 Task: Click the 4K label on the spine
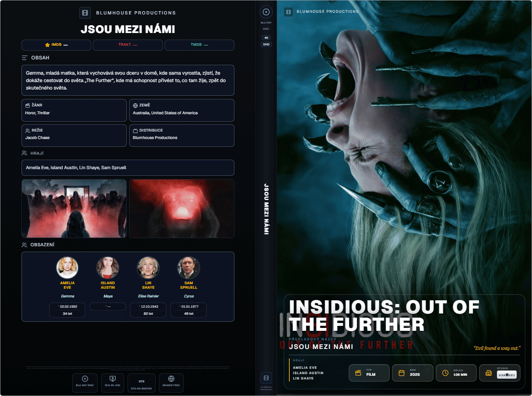pos(266,38)
